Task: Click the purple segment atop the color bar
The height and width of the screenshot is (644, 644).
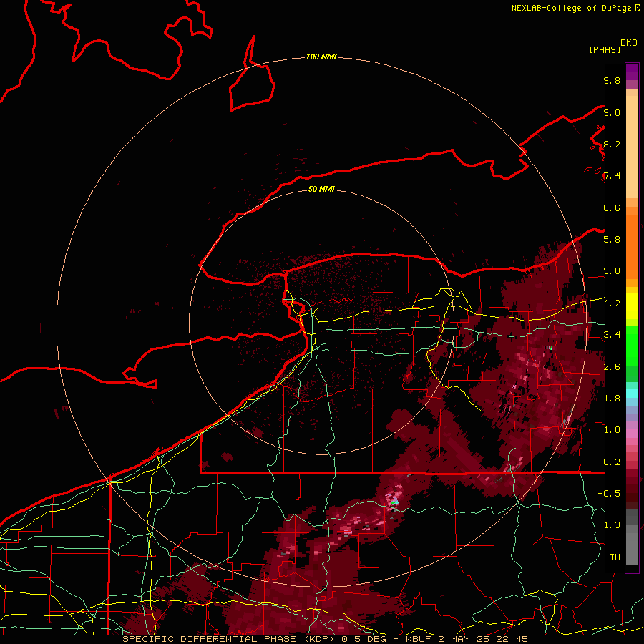Action: click(x=632, y=72)
